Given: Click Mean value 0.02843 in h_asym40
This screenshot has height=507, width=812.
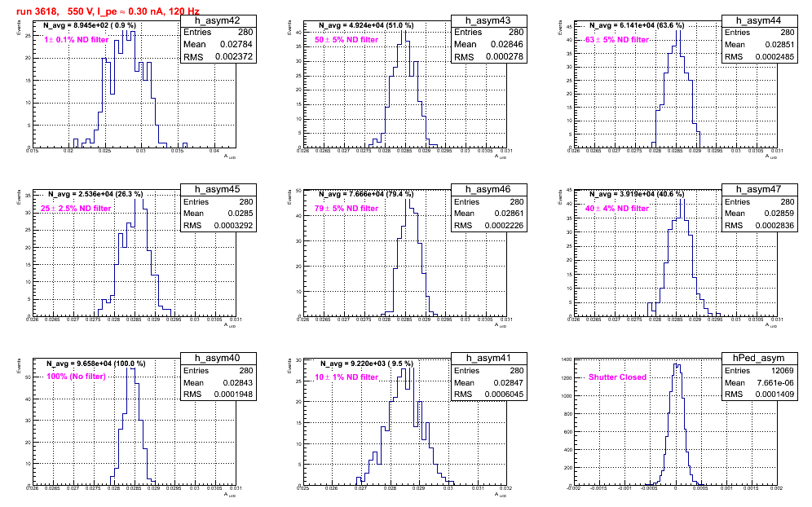Looking at the screenshot, I should (238, 383).
